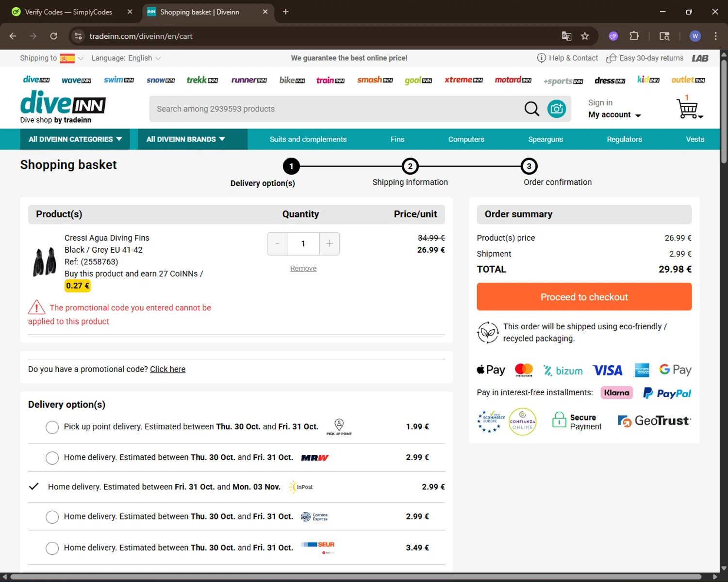Click the search magnifier icon
This screenshot has width=728, height=582.
tap(532, 109)
